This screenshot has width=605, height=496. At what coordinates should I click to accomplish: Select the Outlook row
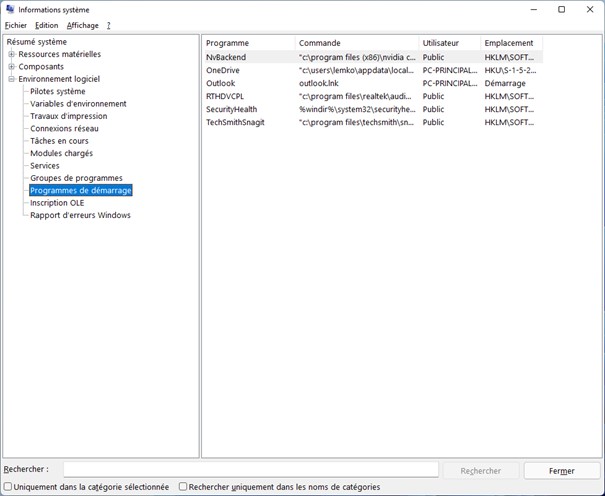(372, 83)
